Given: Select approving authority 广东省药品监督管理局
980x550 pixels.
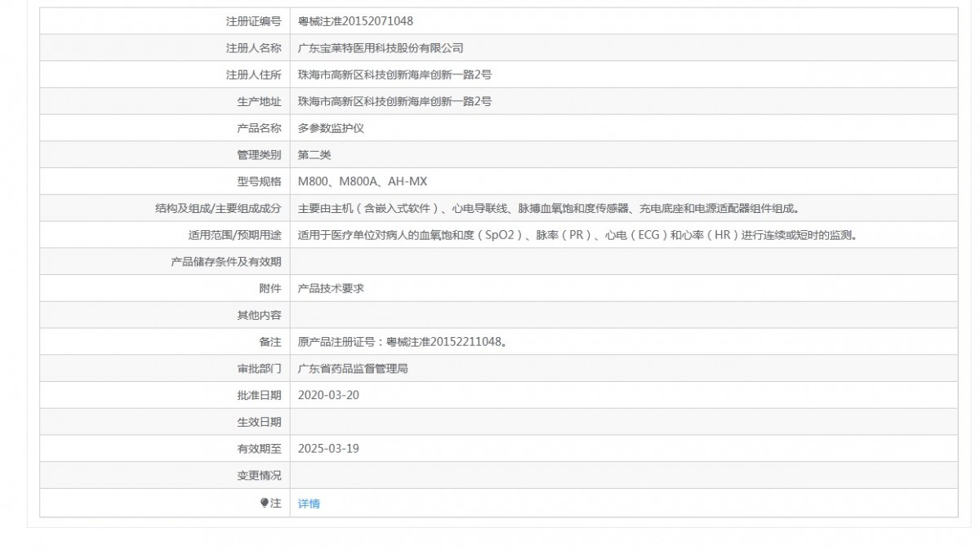Looking at the screenshot, I should click(x=353, y=368).
